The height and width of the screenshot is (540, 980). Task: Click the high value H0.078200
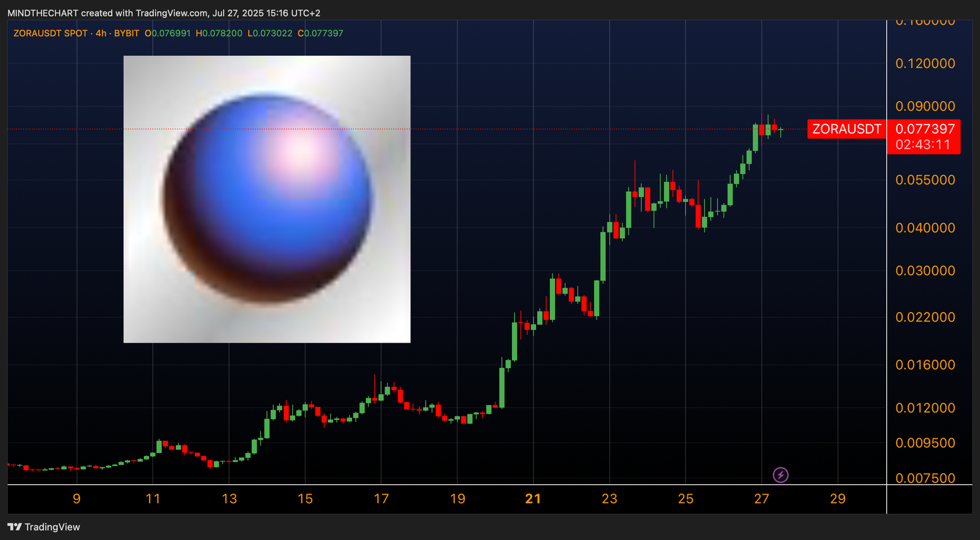point(219,33)
